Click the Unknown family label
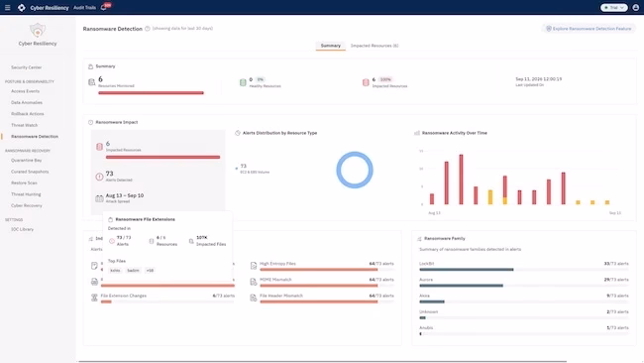Viewport: 644px width, 363px height. point(428,311)
